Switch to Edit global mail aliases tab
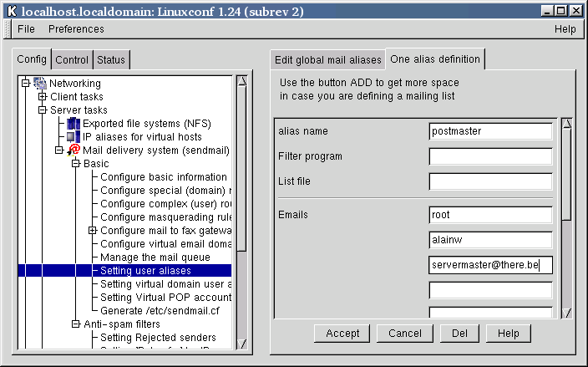 point(327,60)
